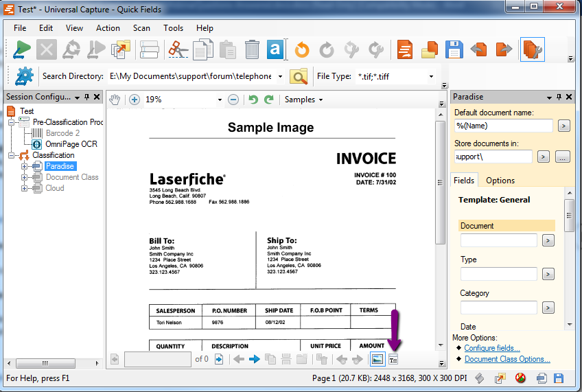Expand the Cloud tree node

24,189
